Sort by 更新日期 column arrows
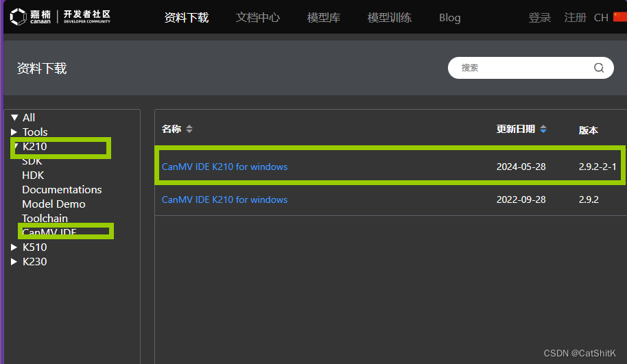 coord(543,129)
